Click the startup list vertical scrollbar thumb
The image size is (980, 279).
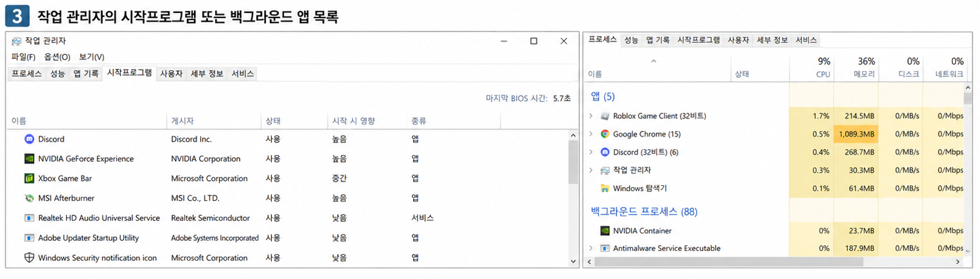point(573,162)
